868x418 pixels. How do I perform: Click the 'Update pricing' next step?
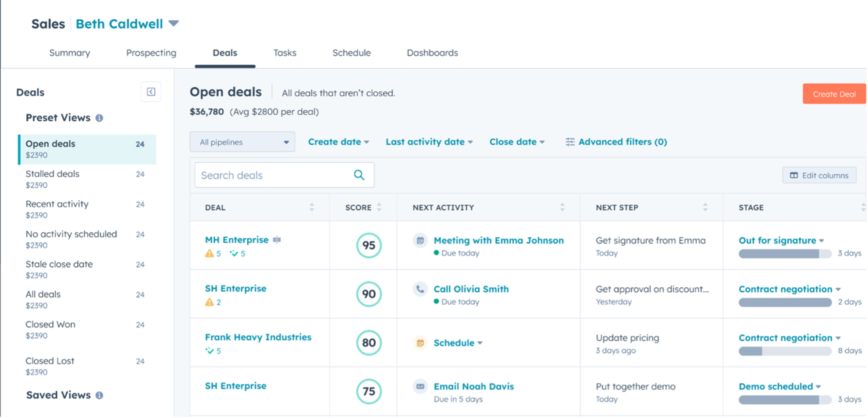(x=627, y=338)
